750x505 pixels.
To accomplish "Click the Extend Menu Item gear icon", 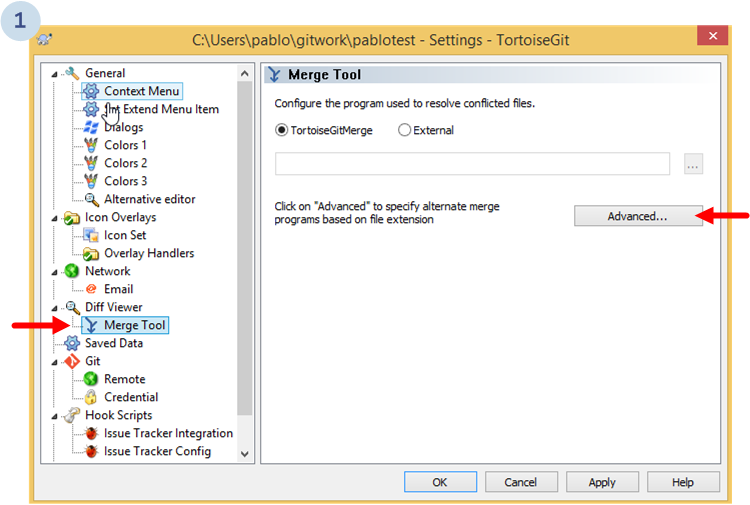I will [91, 109].
